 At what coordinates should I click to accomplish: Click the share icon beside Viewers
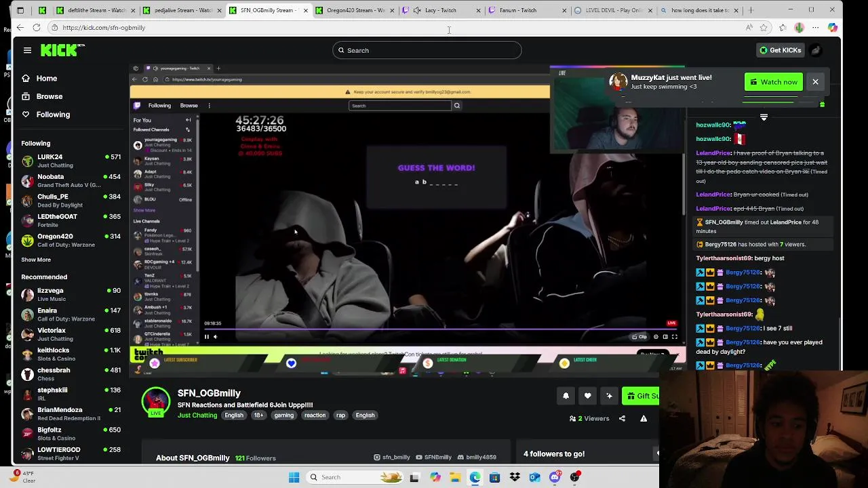(x=622, y=419)
